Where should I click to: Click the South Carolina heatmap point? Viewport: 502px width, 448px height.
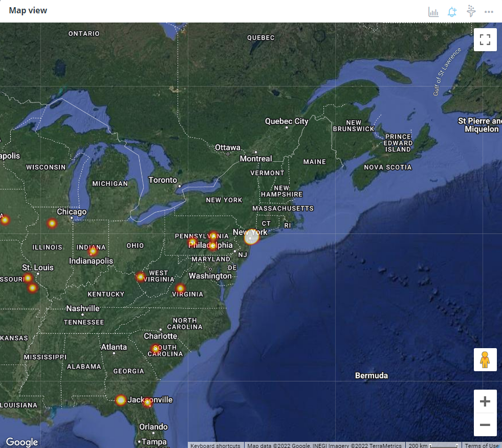[156, 350]
